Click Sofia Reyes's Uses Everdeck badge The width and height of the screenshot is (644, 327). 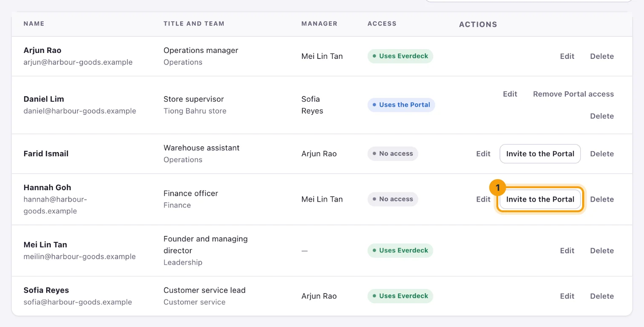(400, 296)
